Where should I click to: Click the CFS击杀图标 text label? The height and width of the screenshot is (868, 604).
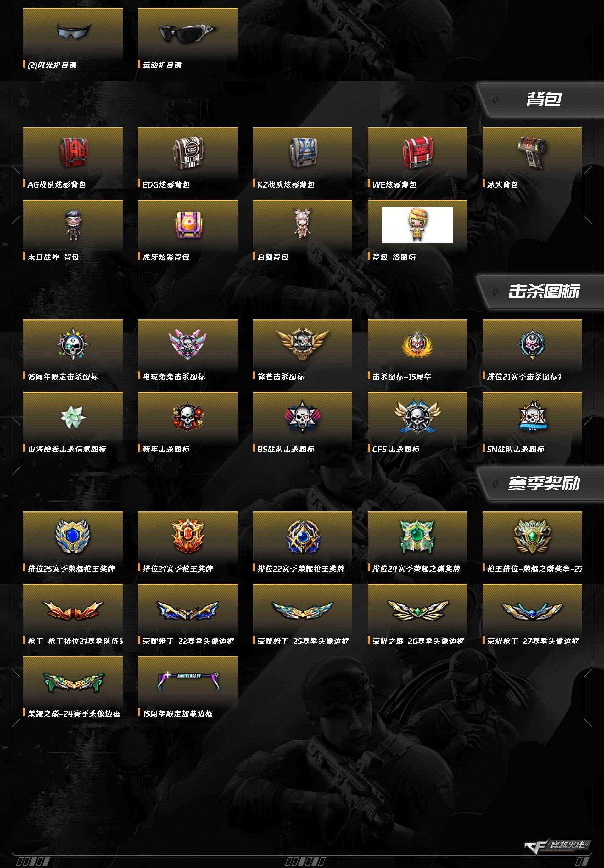tap(396, 449)
